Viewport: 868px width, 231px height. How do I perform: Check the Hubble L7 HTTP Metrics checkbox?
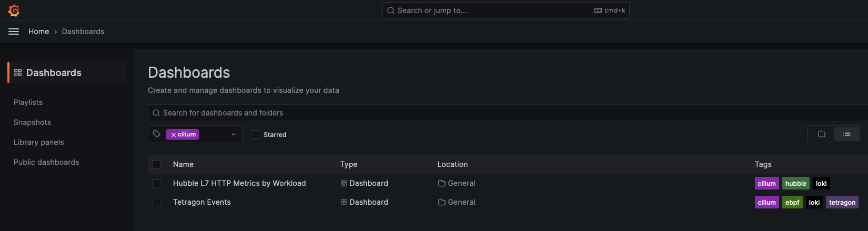[x=156, y=183]
